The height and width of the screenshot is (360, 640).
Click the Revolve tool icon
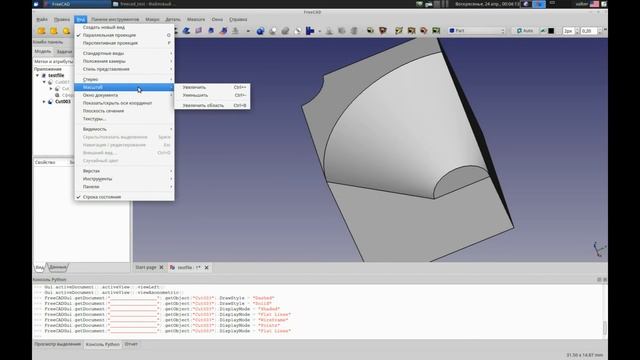pos(198,31)
